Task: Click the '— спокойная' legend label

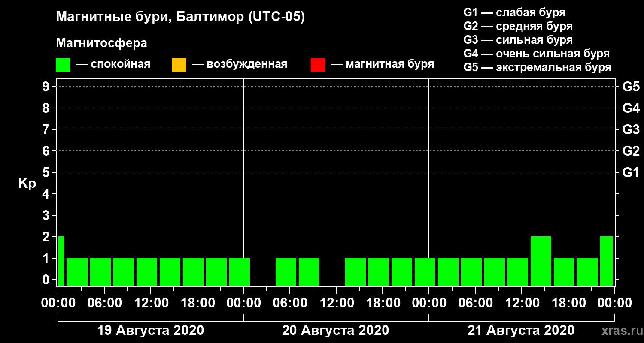Action: click(x=113, y=65)
